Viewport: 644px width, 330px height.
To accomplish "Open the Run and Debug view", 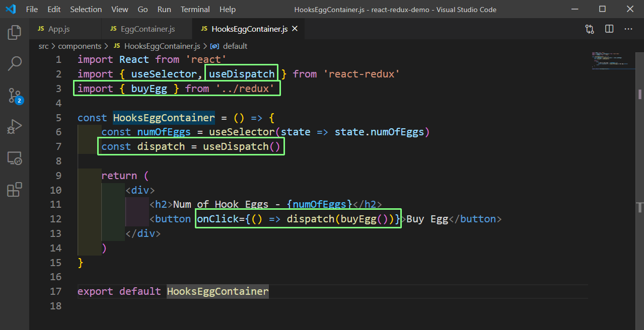I will pos(15,127).
